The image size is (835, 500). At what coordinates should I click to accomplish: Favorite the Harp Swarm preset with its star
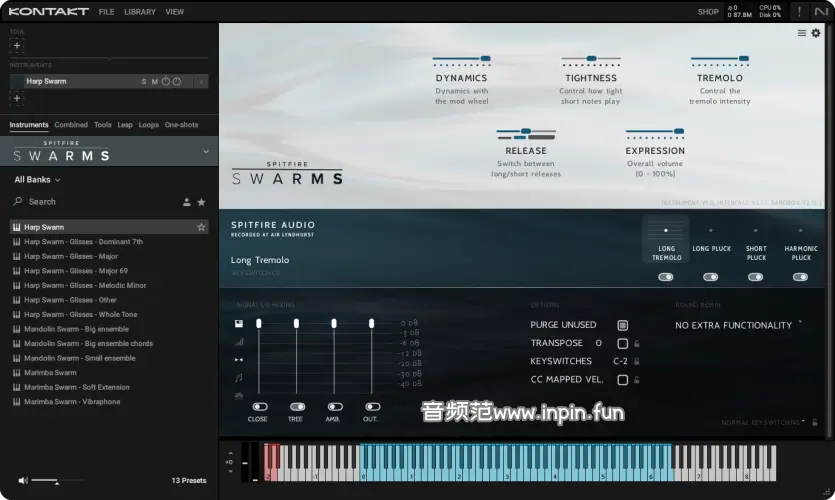[x=201, y=227]
